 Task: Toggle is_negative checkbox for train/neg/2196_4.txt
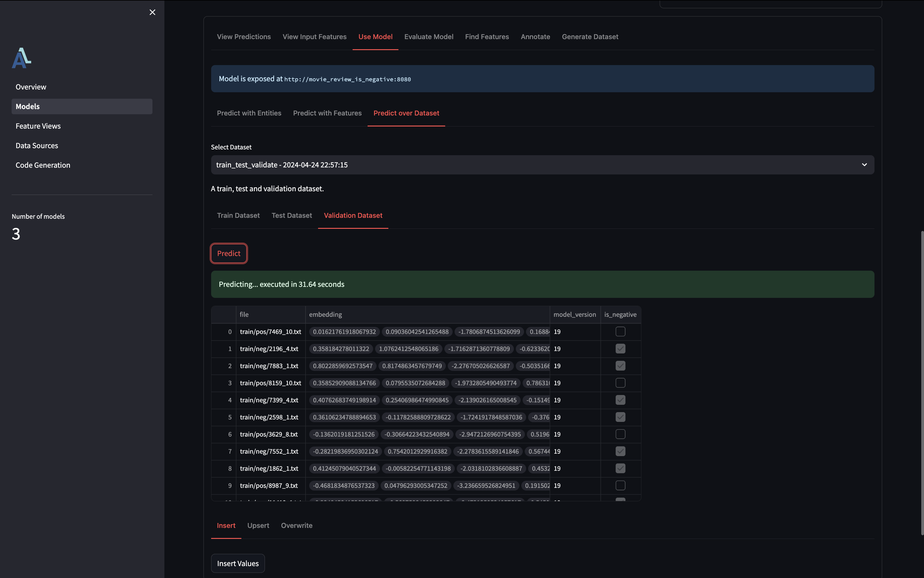tap(620, 349)
